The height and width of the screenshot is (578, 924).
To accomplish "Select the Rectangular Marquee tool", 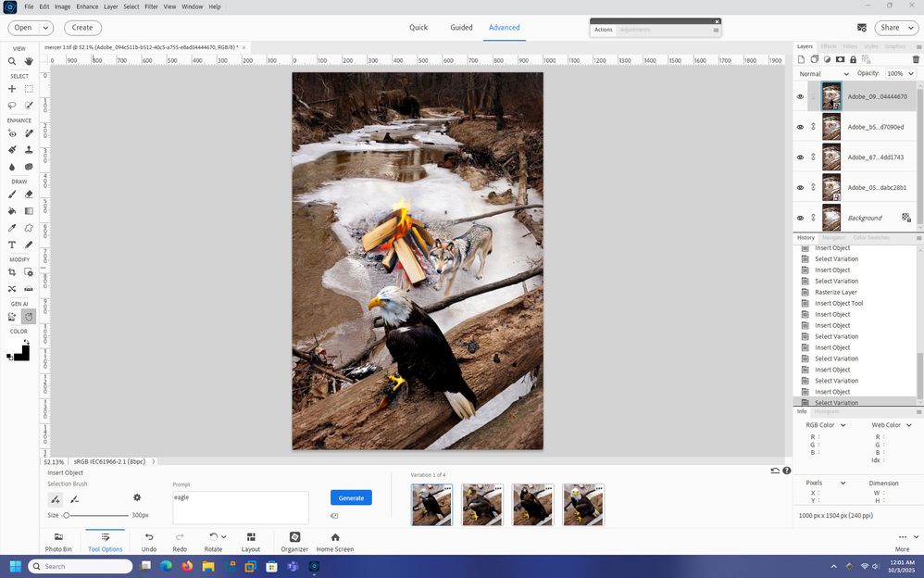I will pos(29,89).
